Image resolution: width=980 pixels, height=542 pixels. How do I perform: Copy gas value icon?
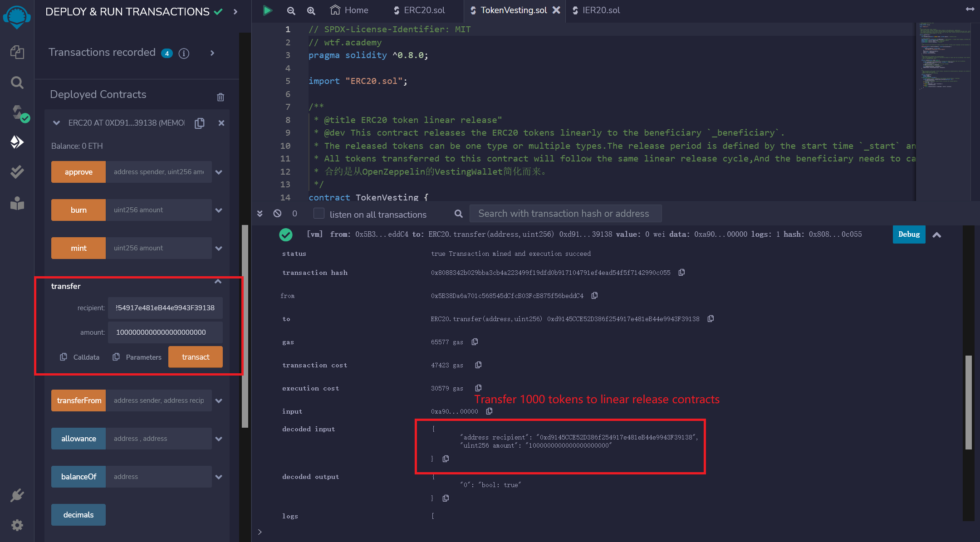(475, 342)
